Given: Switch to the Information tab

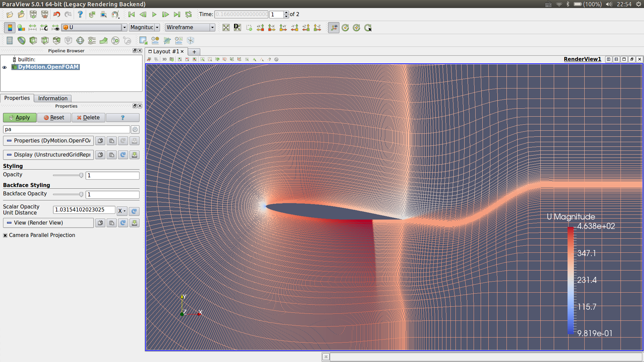Looking at the screenshot, I should [x=53, y=98].
